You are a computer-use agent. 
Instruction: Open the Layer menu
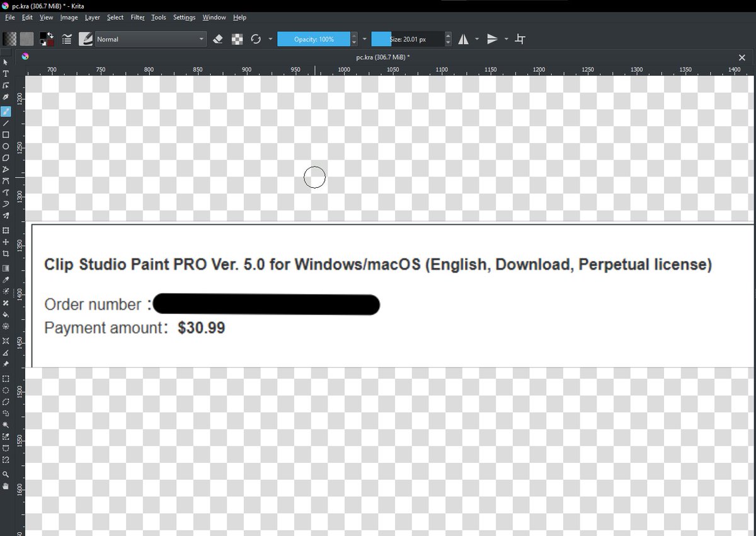click(93, 18)
